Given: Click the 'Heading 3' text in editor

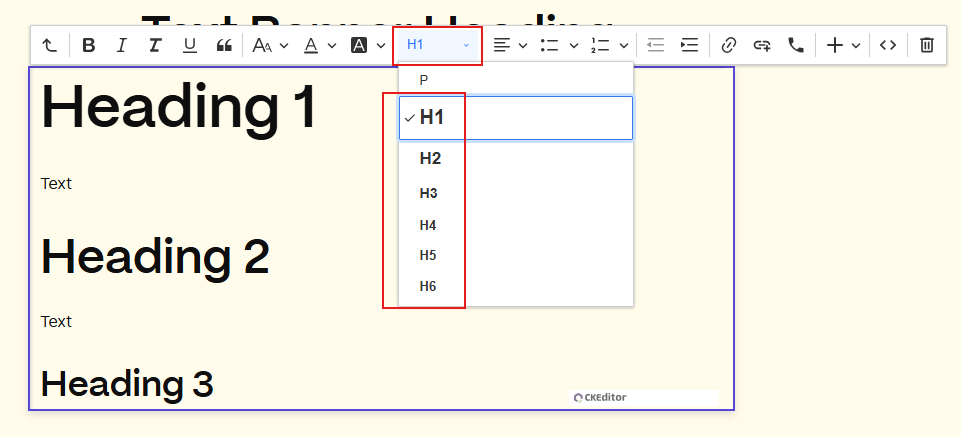Looking at the screenshot, I should [127, 384].
